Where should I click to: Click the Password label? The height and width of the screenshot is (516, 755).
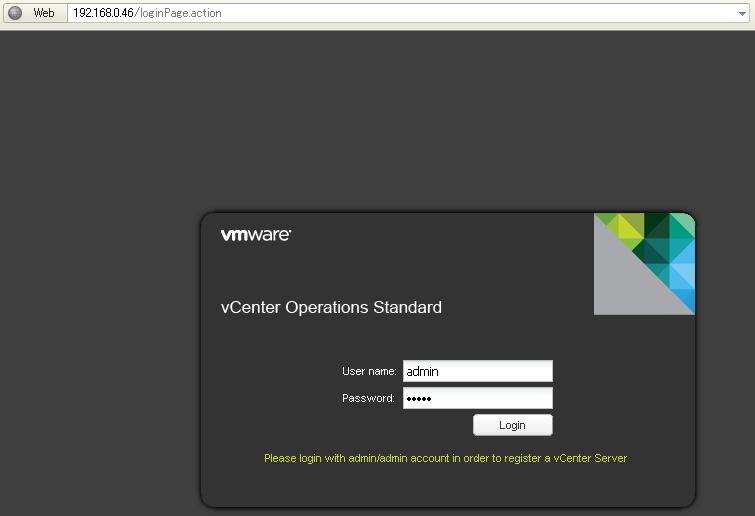click(x=368, y=398)
